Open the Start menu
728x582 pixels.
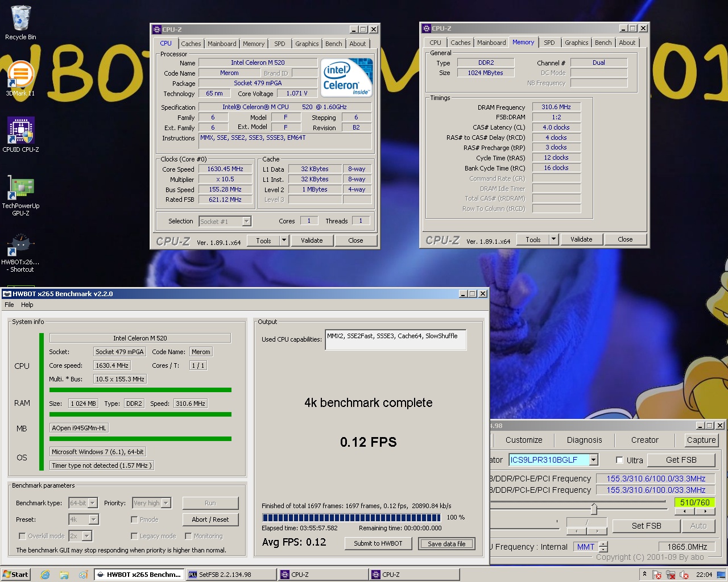coord(15,575)
